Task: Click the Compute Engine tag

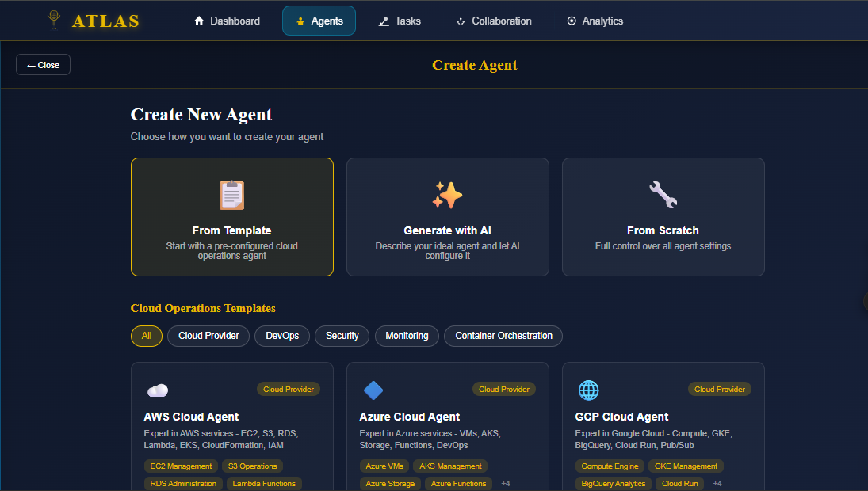Action: (610, 466)
